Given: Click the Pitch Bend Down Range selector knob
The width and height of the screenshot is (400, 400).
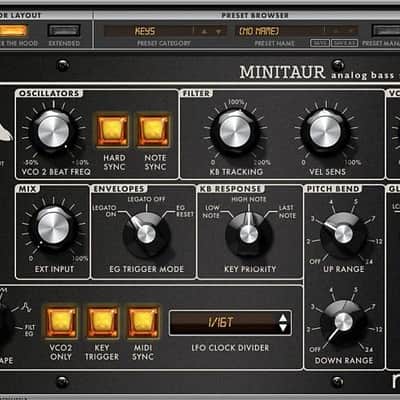Looking at the screenshot, I should pyautogui.click(x=344, y=322).
